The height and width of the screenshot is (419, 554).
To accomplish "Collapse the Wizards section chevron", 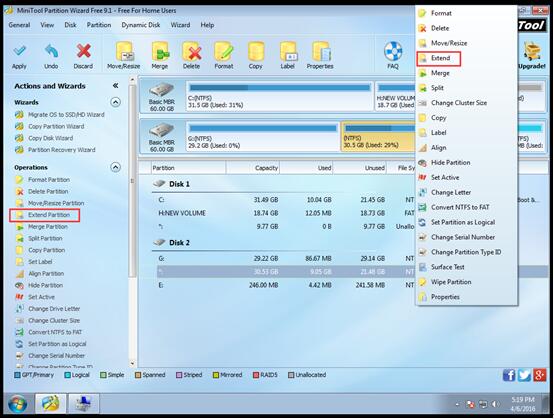I will [x=115, y=102].
